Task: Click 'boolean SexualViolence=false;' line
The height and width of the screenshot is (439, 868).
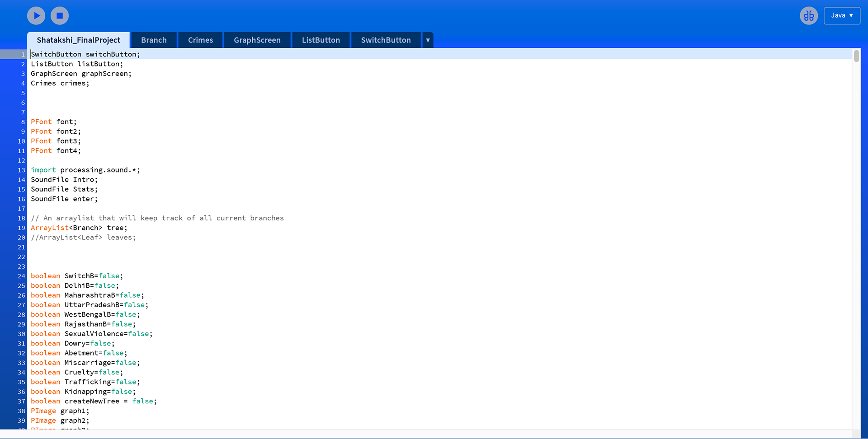Action: click(x=92, y=334)
